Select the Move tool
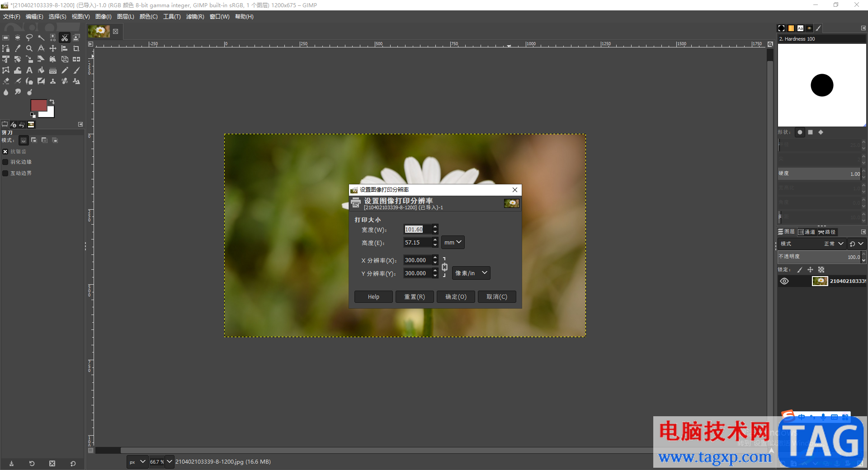 click(53, 48)
